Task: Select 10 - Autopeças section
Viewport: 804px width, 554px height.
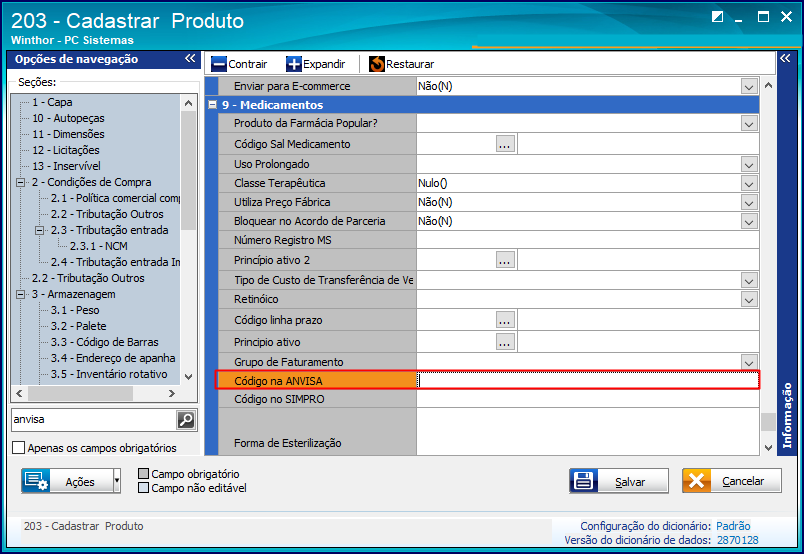Action: (x=68, y=118)
